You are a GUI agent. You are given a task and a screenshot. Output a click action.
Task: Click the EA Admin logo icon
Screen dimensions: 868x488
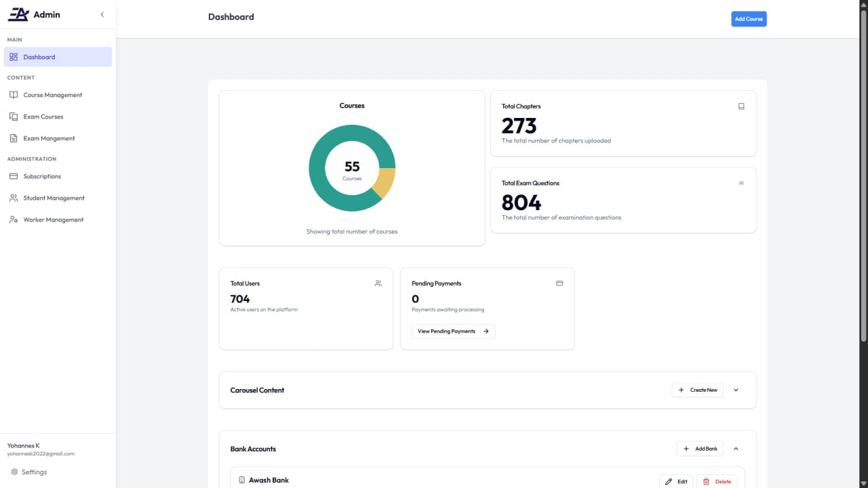[18, 14]
